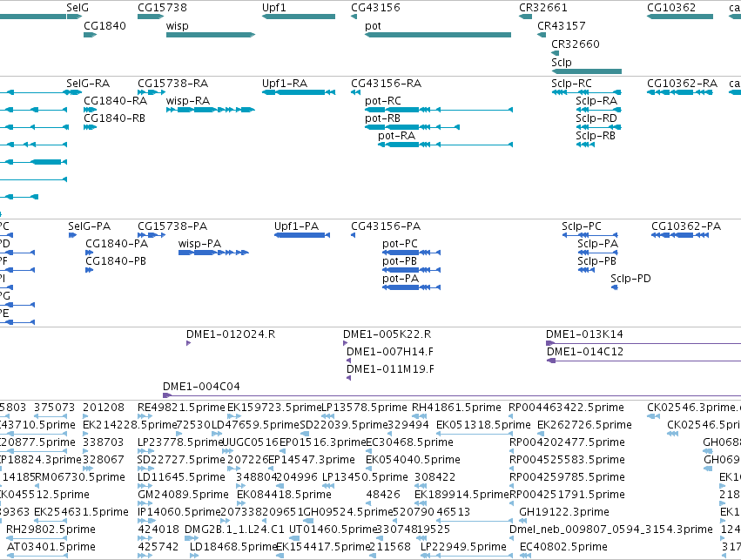The height and width of the screenshot is (560, 741).
Task: Click the teal pot gene bar
Action: [x=438, y=35]
